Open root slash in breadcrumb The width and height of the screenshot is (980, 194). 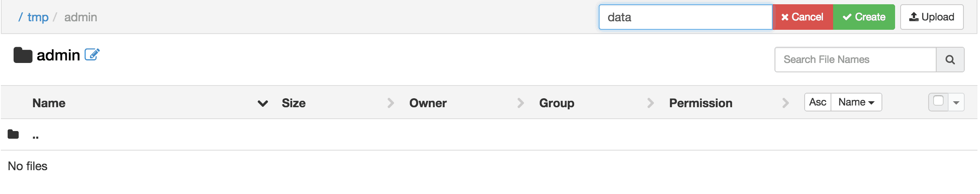(20, 17)
